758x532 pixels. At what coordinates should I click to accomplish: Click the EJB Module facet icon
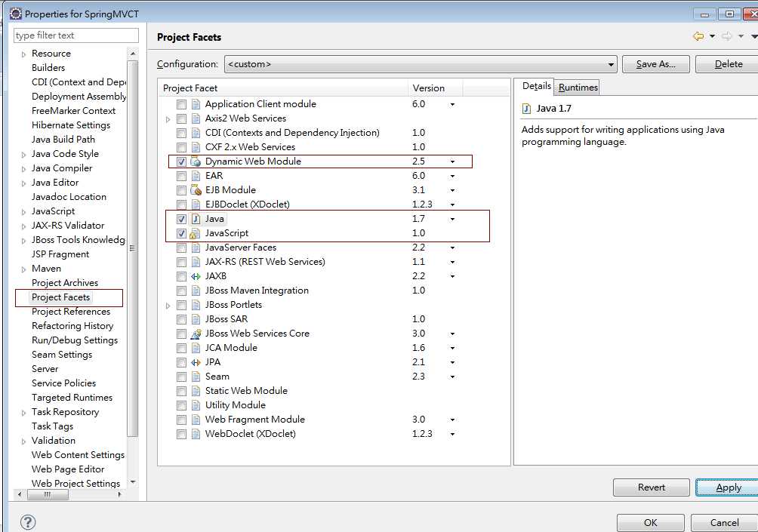click(x=196, y=190)
